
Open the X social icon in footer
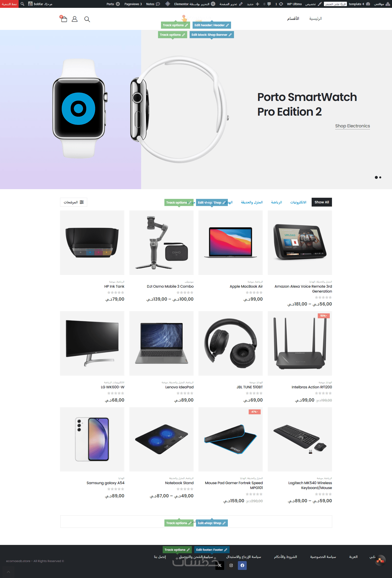pyautogui.click(x=220, y=565)
